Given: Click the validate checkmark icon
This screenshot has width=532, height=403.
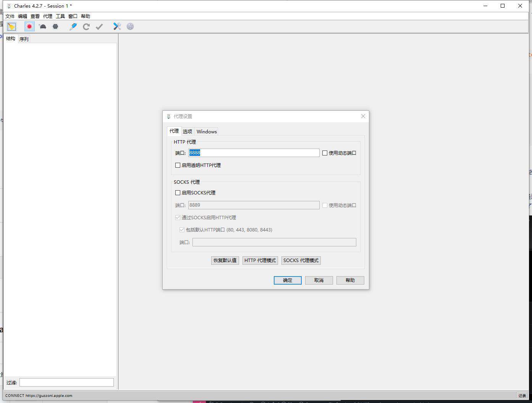Looking at the screenshot, I should pyautogui.click(x=99, y=26).
